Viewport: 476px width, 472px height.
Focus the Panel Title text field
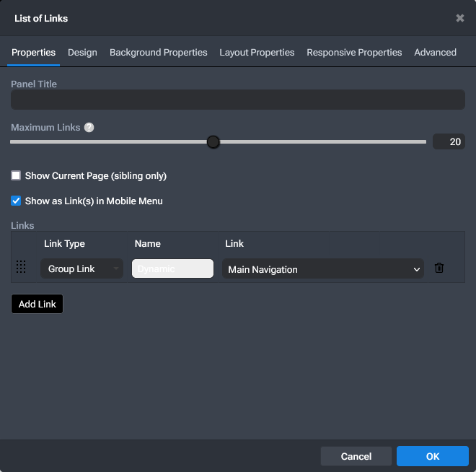coord(238,100)
